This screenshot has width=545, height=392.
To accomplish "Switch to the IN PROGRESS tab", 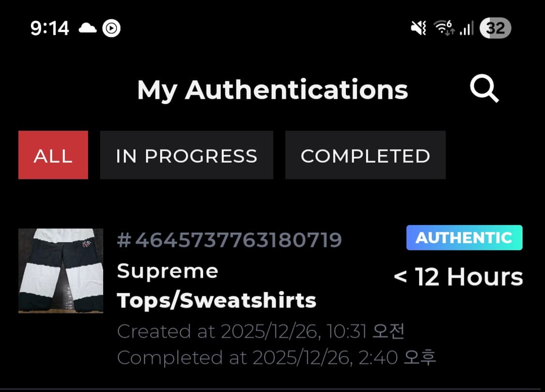I will pyautogui.click(x=187, y=155).
